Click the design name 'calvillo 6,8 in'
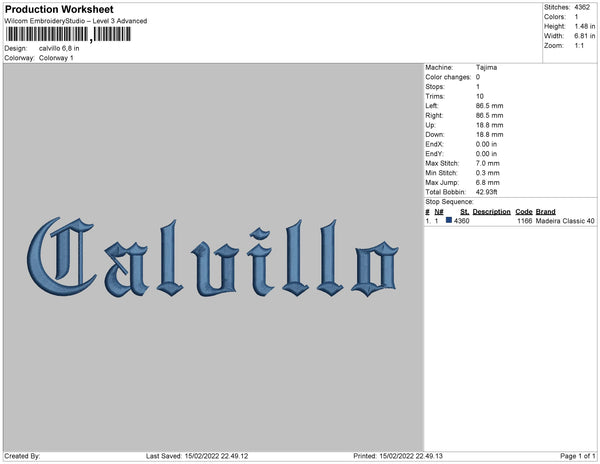This screenshot has width=600, height=464. (x=59, y=49)
